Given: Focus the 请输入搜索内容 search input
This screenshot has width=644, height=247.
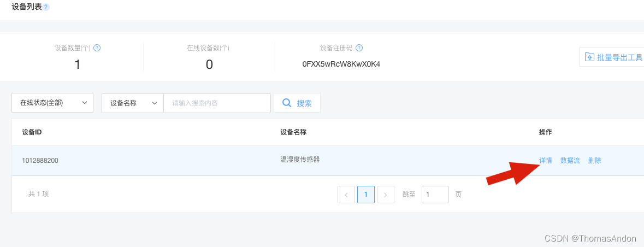Looking at the screenshot, I should pos(217,103).
